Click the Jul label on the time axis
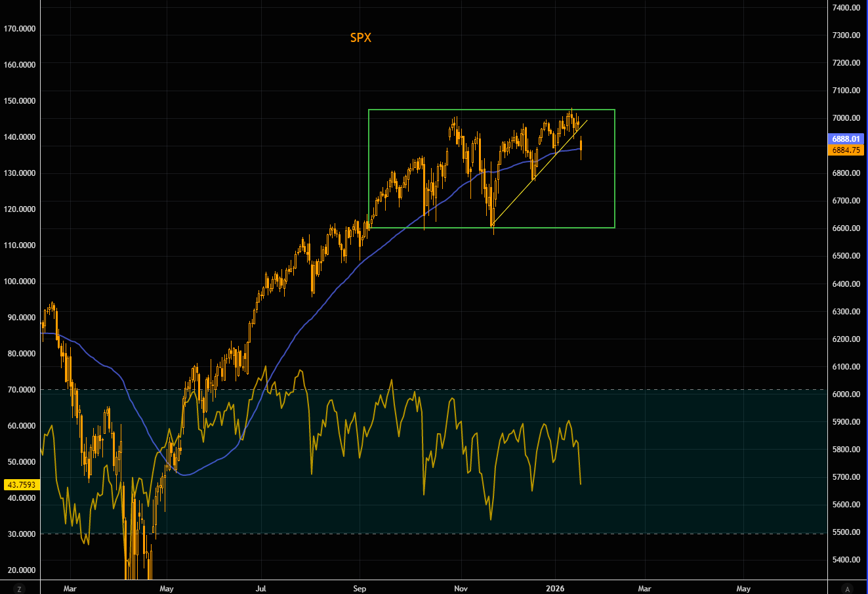 coord(261,589)
